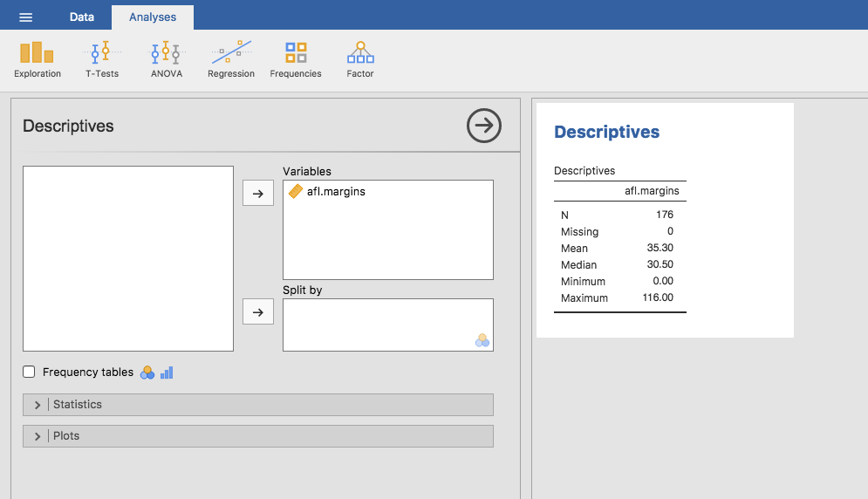868x499 pixels.
Task: Click the Mean value 35.30
Action: click(x=660, y=248)
